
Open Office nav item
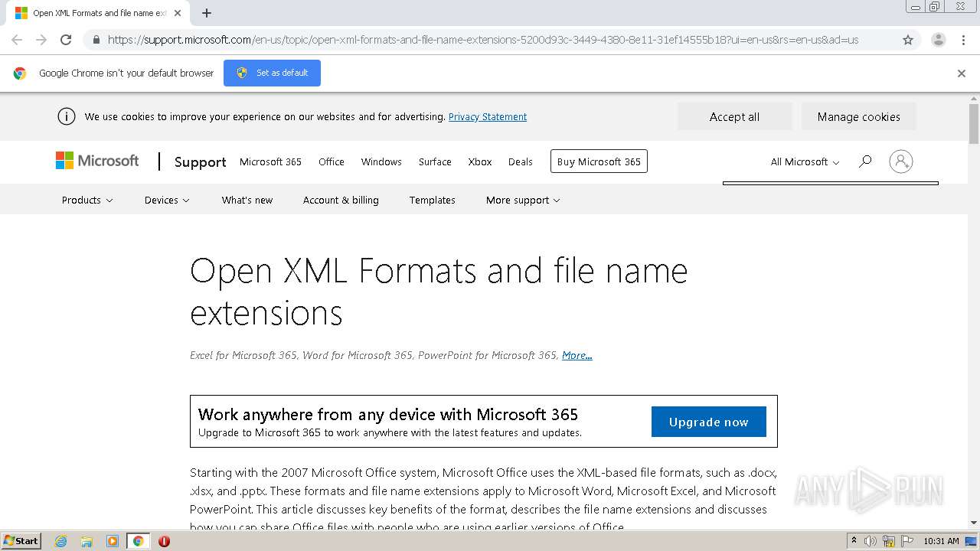(x=332, y=161)
